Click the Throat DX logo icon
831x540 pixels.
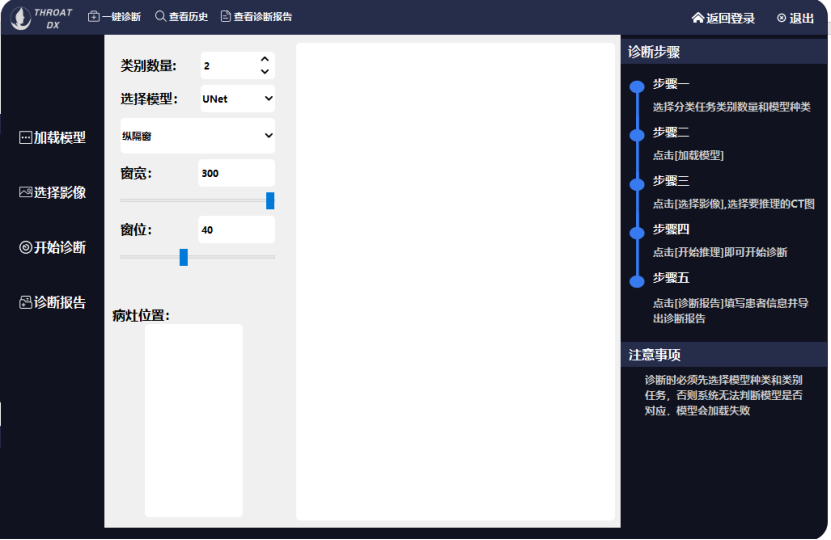tap(21, 18)
